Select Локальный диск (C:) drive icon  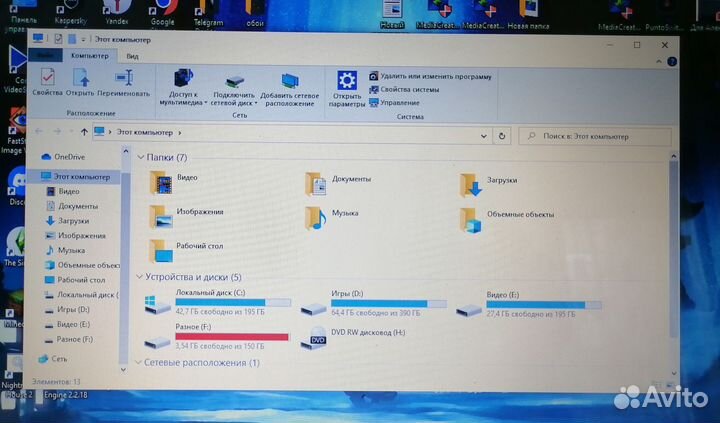click(158, 305)
